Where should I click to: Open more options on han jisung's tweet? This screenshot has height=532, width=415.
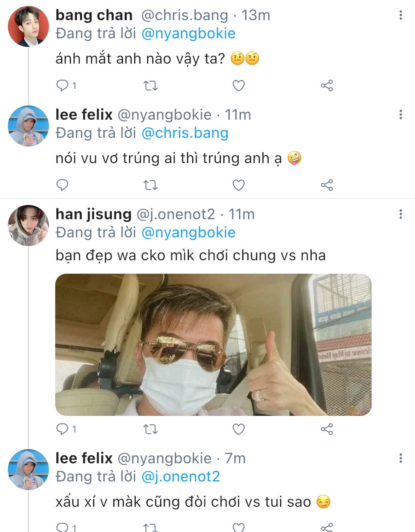pos(401,214)
